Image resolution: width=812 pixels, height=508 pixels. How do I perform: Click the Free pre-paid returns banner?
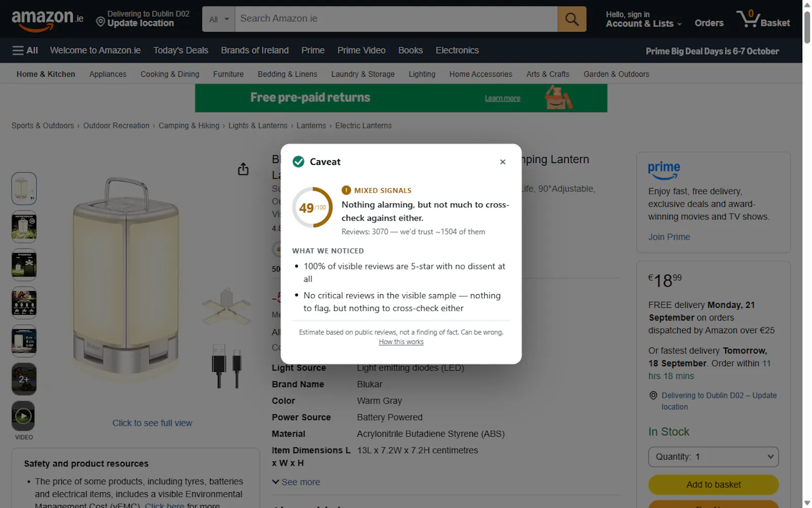pyautogui.click(x=401, y=98)
